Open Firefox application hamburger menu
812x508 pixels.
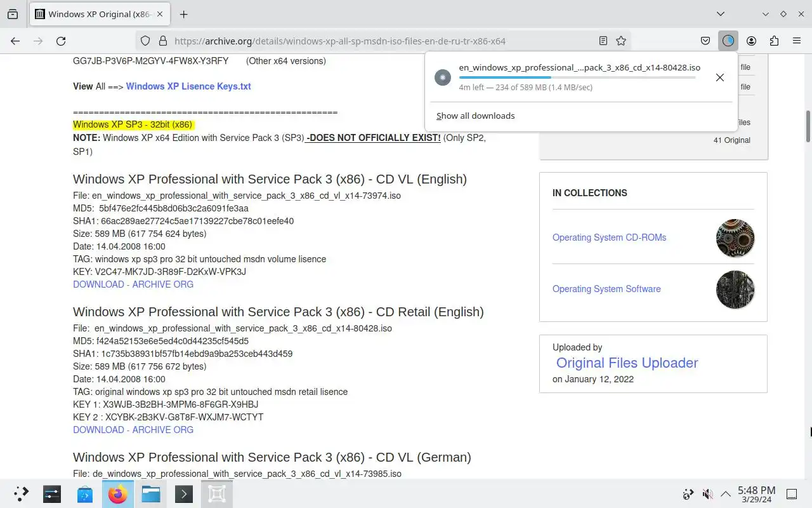coord(797,41)
